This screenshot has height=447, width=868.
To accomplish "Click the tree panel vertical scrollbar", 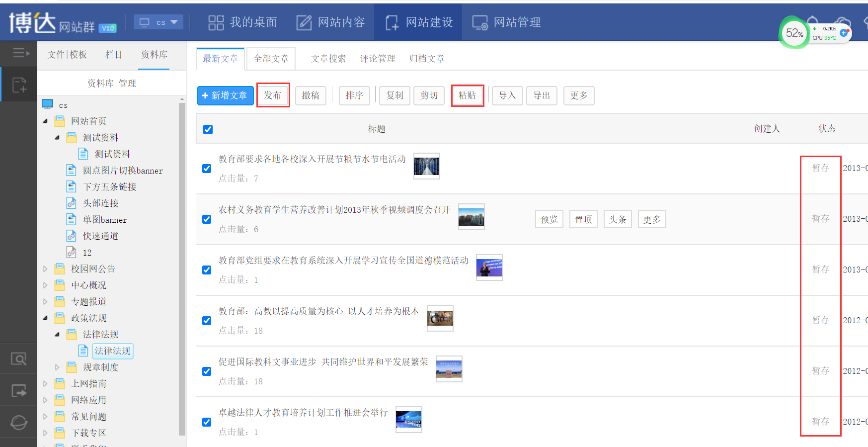I will (x=182, y=268).
